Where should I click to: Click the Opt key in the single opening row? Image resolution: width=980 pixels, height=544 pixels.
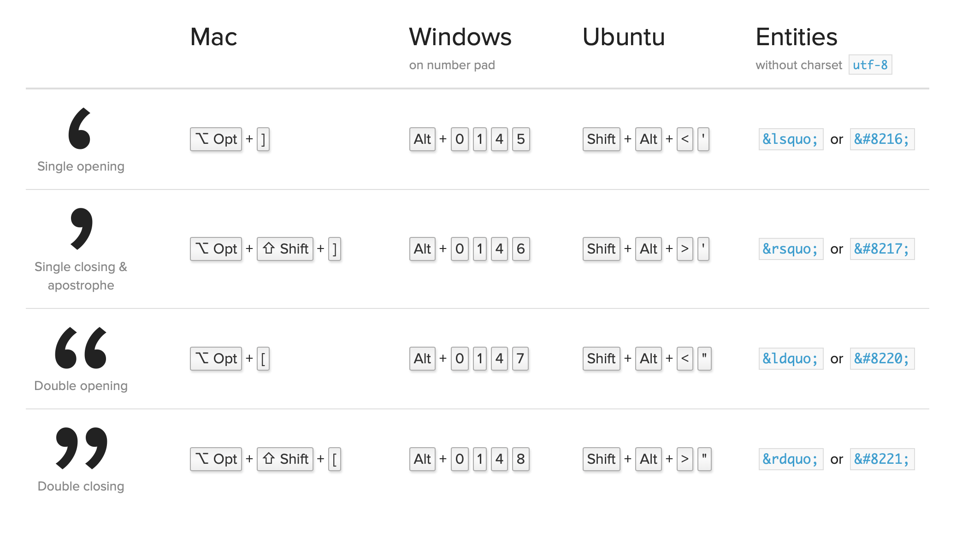pos(216,139)
